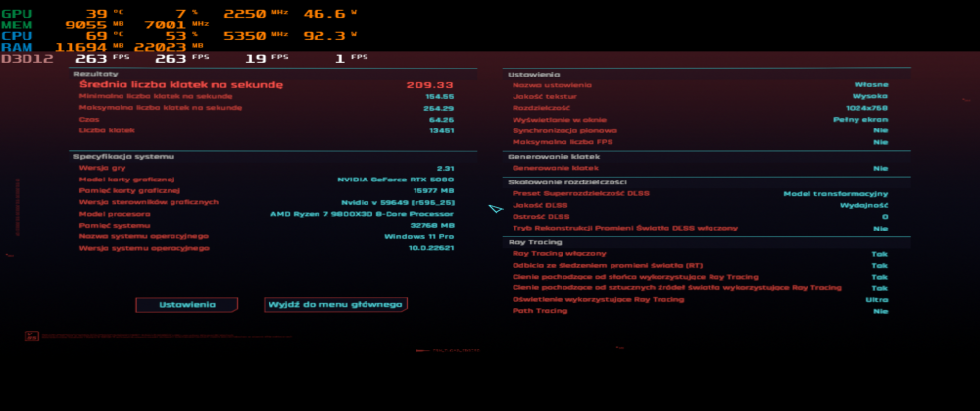
Task: Open the Ustawienia button
Action: (x=187, y=305)
